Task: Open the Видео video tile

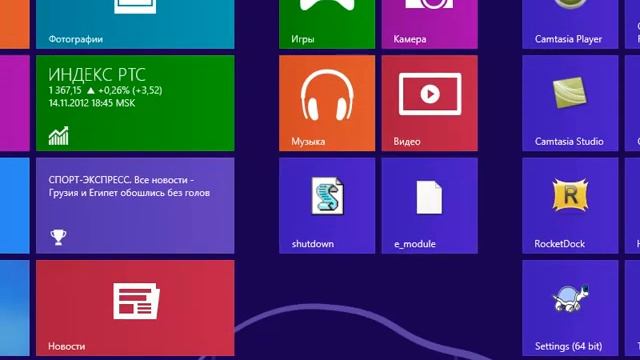Action: tap(429, 103)
